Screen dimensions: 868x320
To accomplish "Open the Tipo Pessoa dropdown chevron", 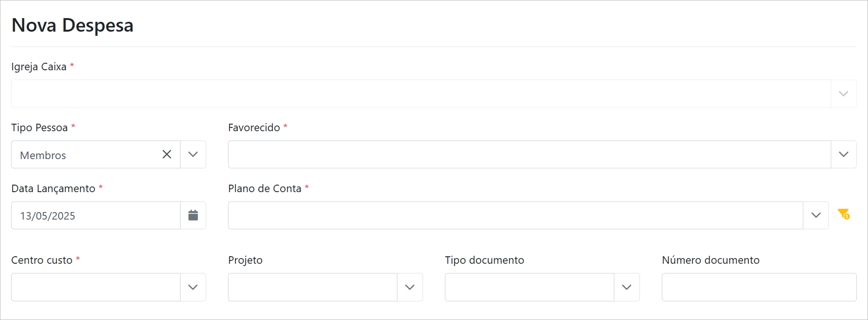I will coord(193,154).
